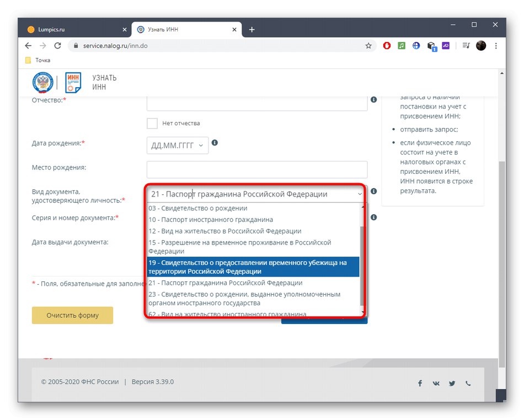Click the Место рождения input field
The width and height of the screenshot is (524, 420).
(257, 169)
